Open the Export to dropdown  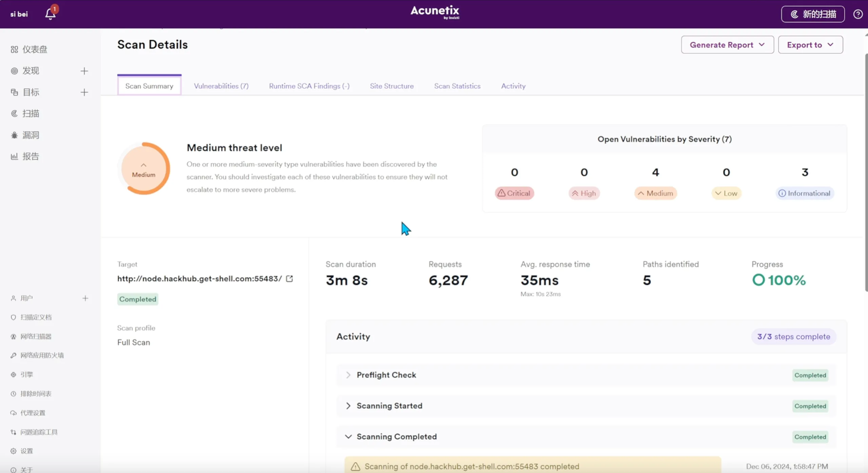click(810, 45)
